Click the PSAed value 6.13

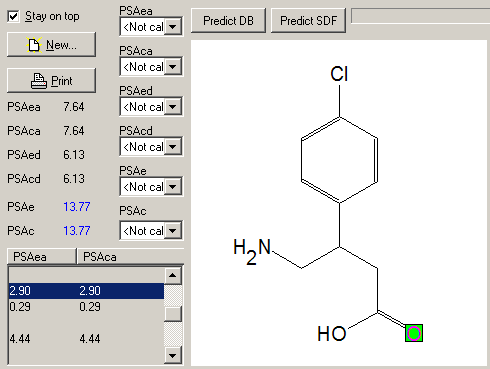74,155
